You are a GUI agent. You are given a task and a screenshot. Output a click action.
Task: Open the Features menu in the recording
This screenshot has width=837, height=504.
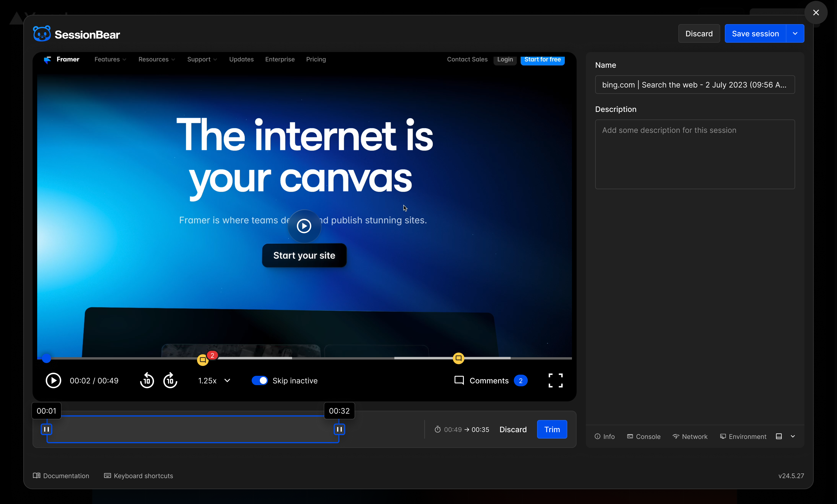(x=110, y=59)
